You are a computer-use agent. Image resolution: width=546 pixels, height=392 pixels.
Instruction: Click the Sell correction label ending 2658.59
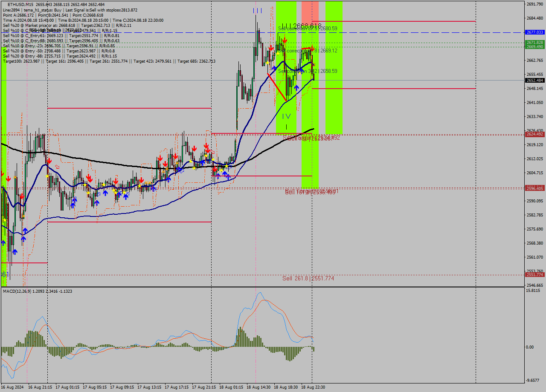pos(308,71)
